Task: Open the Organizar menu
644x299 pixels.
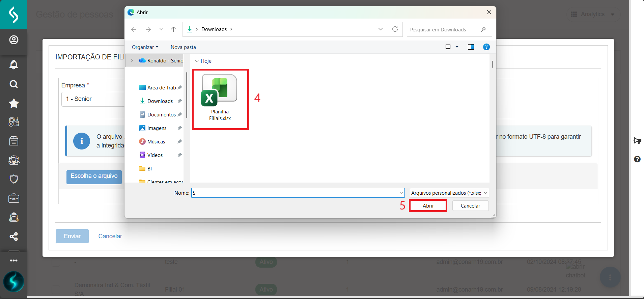Action: click(x=145, y=47)
